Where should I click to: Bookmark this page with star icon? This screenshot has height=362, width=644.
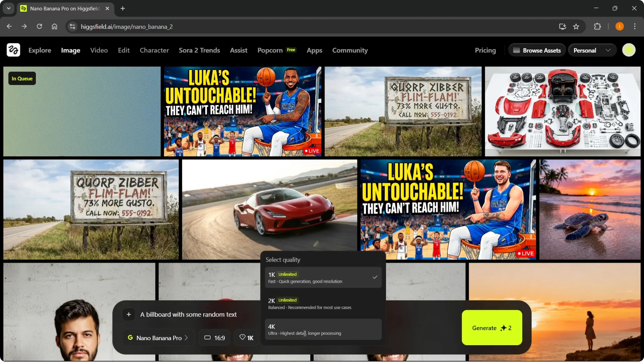(x=576, y=26)
